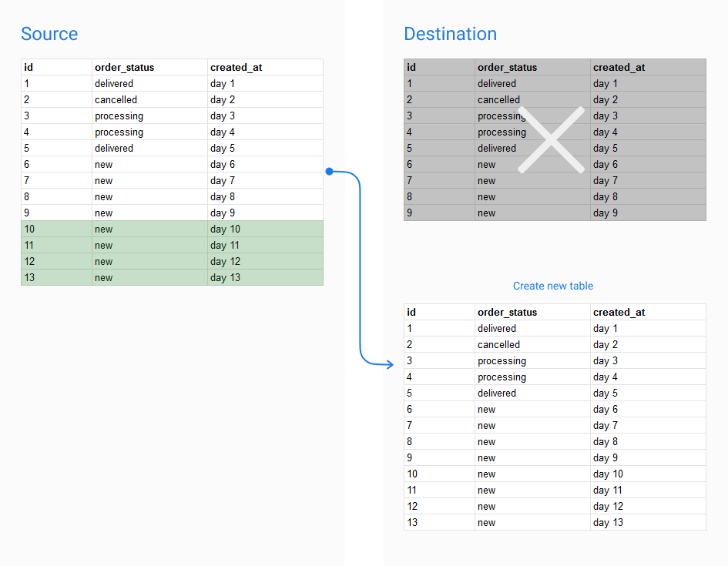Click cancelled cell in new table

(532, 345)
